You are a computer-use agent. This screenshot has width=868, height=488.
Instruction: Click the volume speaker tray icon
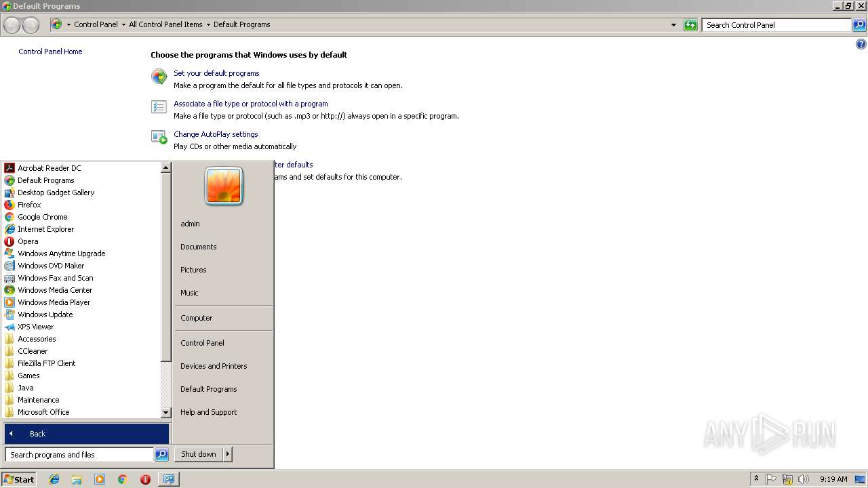click(x=804, y=479)
